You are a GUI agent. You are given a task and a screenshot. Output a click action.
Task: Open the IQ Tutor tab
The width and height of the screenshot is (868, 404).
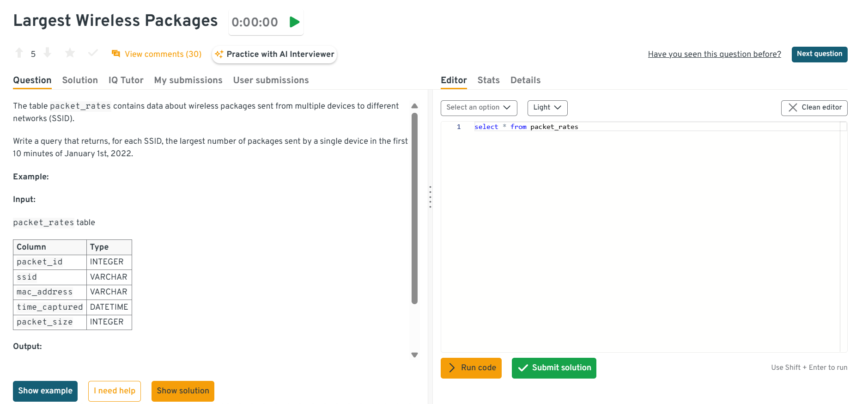[x=126, y=80]
